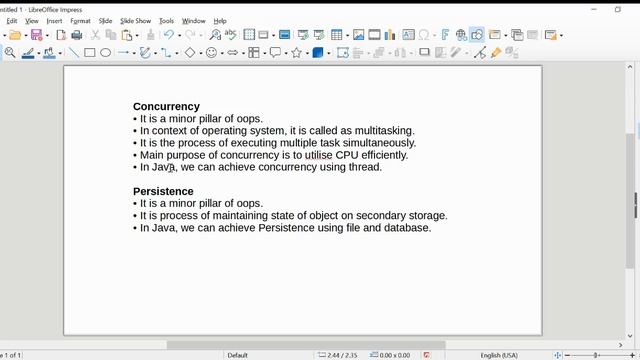The width and height of the screenshot is (640, 360).
Task: Toggle point edit mode
Action: (480, 53)
